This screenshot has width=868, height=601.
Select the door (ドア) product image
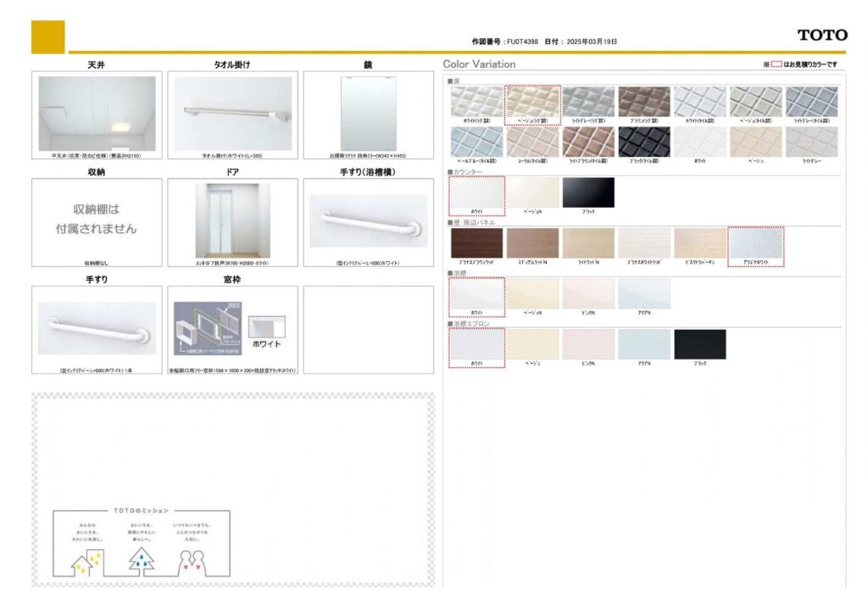[x=232, y=220]
